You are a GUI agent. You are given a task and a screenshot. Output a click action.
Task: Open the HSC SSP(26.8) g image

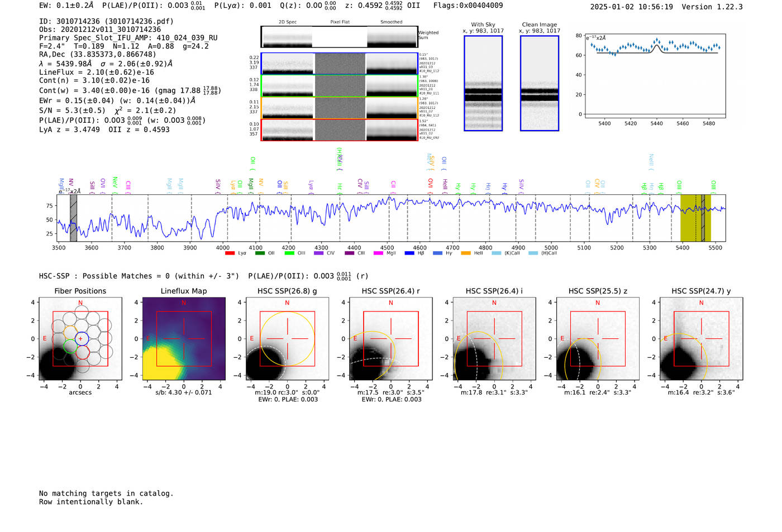(287, 339)
